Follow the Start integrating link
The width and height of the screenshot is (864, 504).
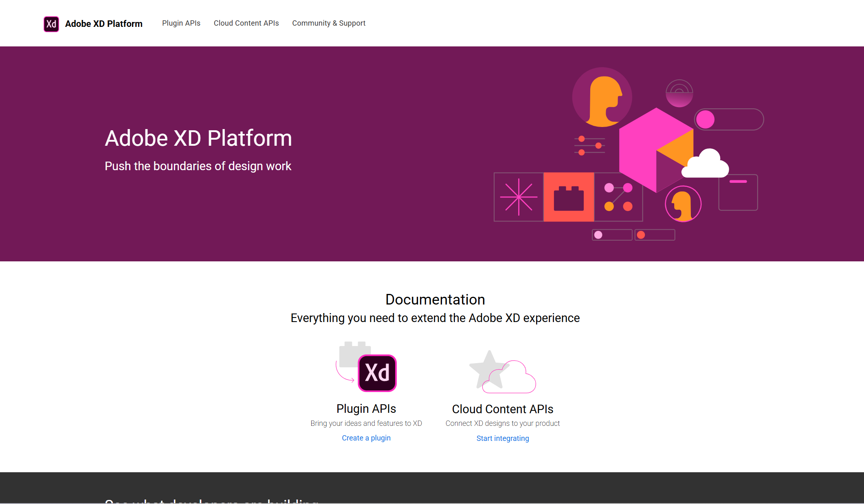click(503, 438)
